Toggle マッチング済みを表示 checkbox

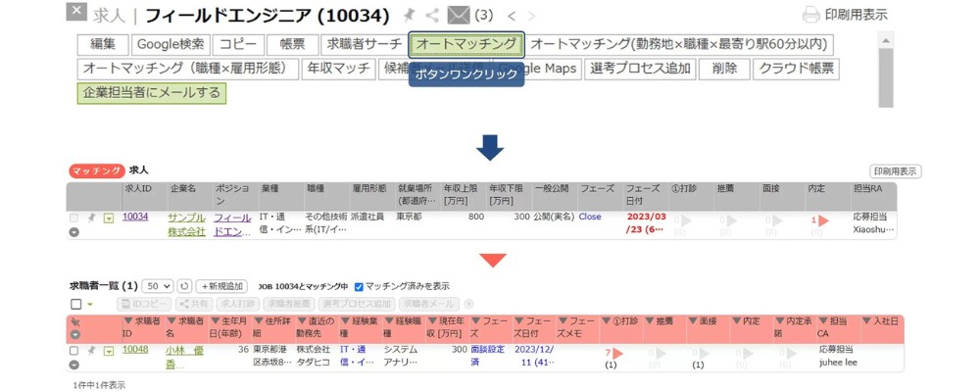(359, 286)
